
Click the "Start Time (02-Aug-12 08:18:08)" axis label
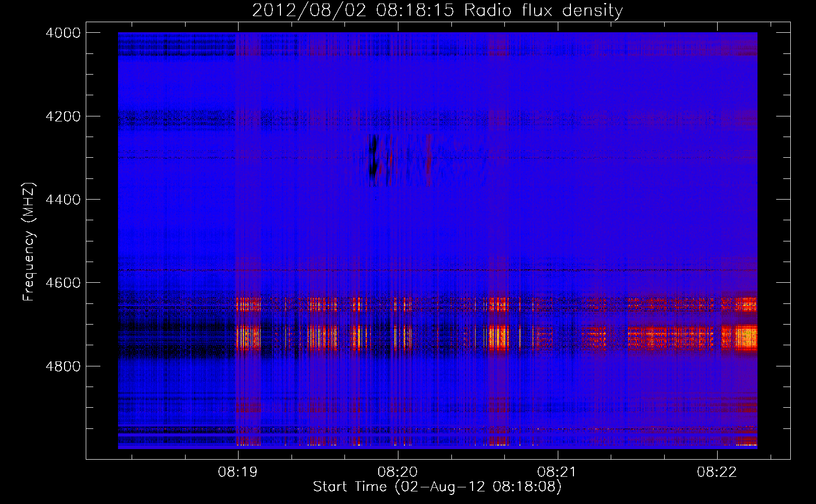click(x=437, y=487)
